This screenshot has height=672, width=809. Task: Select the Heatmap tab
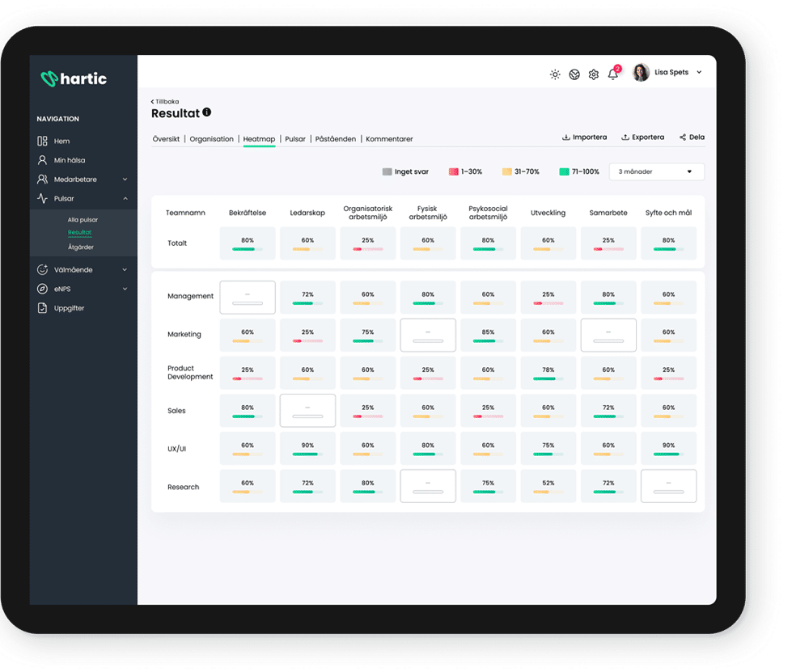[259, 139]
